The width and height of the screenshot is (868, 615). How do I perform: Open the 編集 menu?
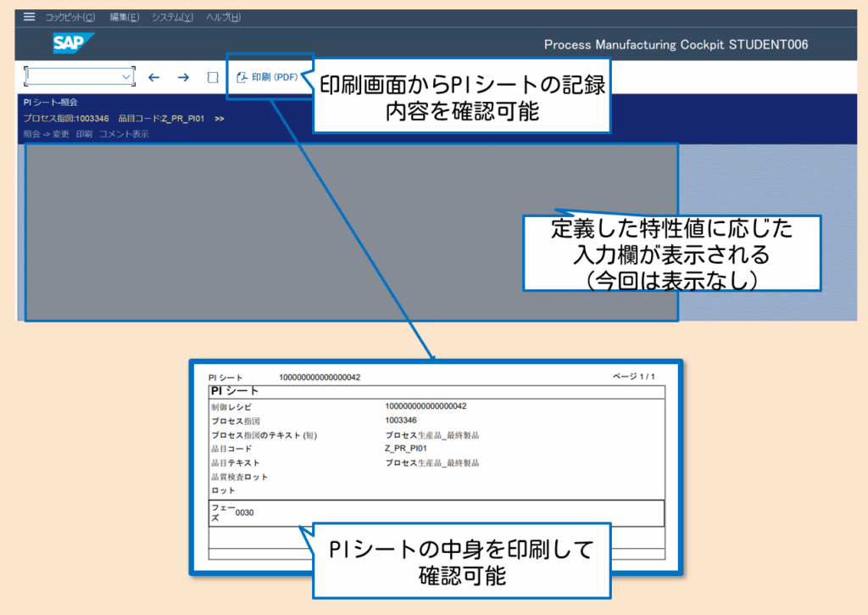124,17
